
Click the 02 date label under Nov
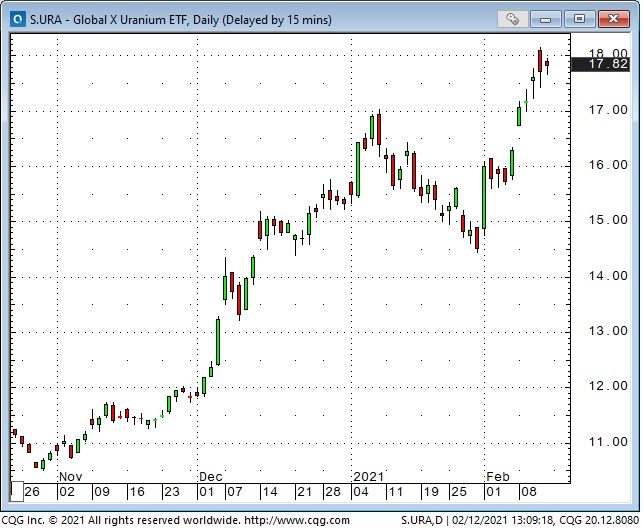(67, 492)
